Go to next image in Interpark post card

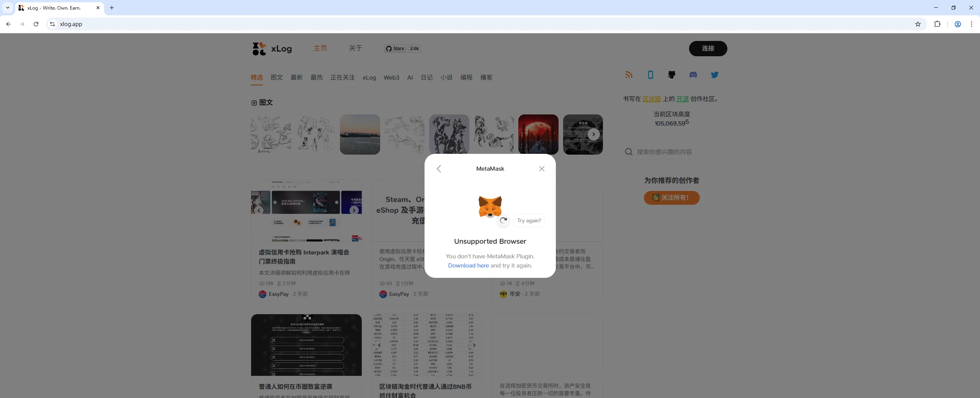tap(354, 210)
